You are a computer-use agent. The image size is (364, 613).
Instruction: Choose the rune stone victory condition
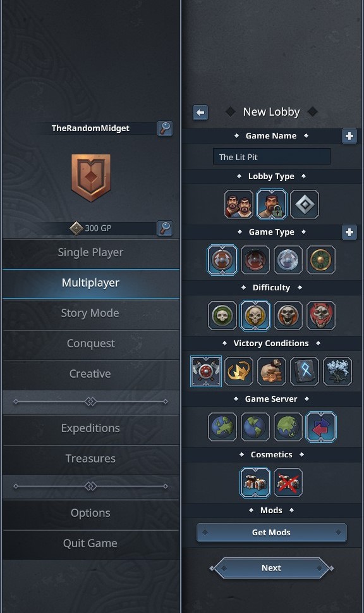[304, 371]
